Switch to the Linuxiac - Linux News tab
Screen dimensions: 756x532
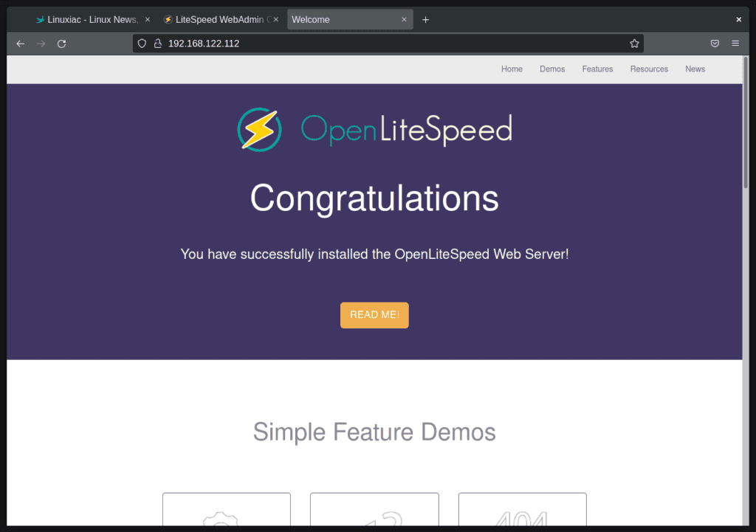92,19
